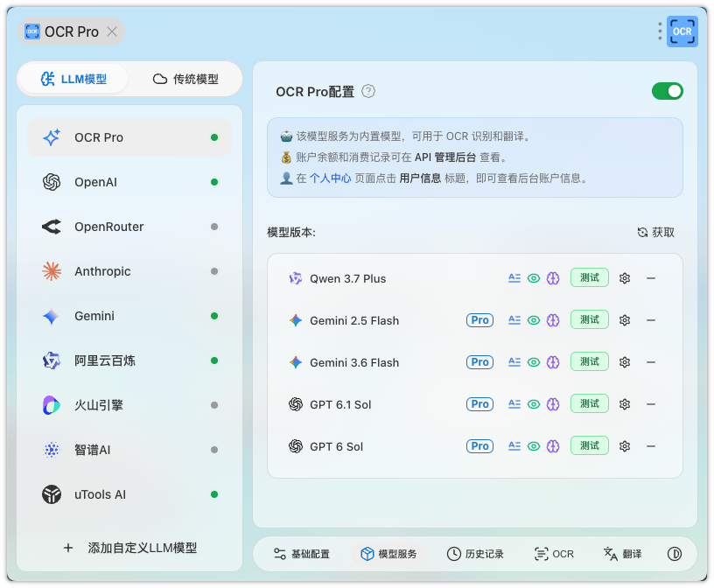Select 阿里云百炼 provider in sidebar
Viewport: 714px width, 588px height.
click(129, 360)
